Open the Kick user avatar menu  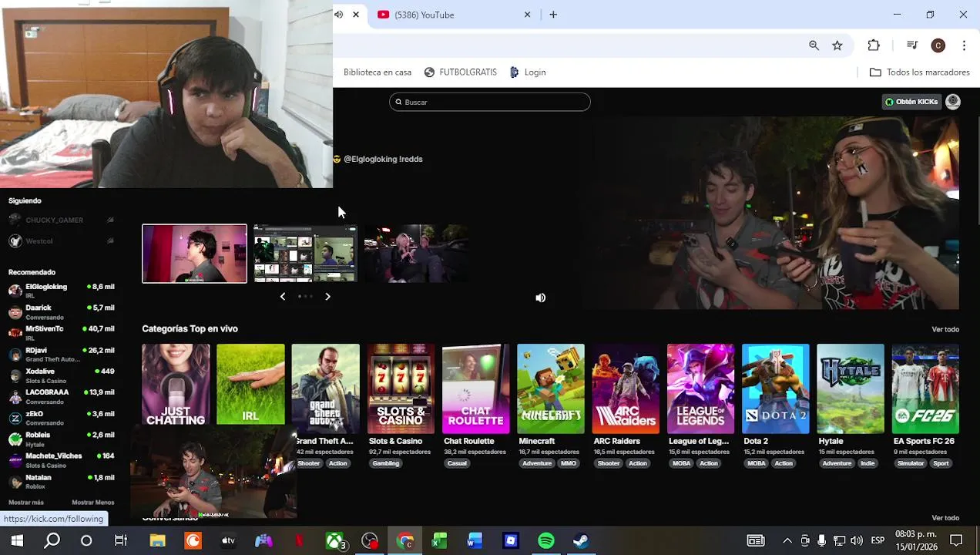[x=953, y=102]
